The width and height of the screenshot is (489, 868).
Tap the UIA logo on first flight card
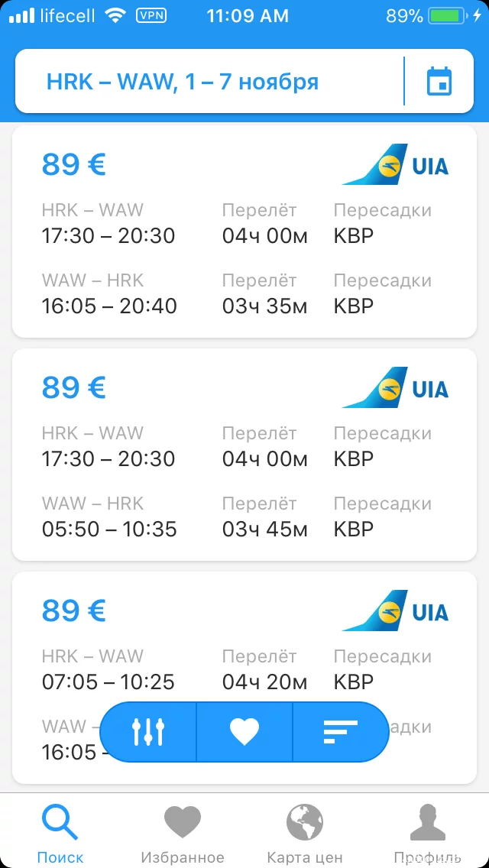click(x=395, y=164)
